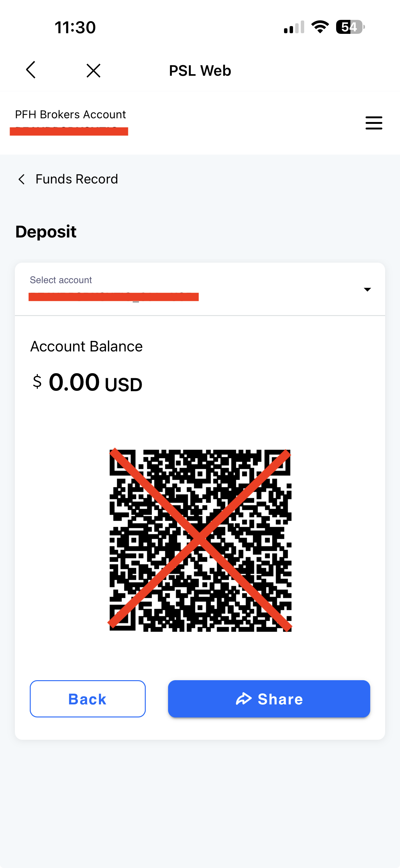Go back to Funds Record
This screenshot has width=400, height=868.
[x=77, y=179]
